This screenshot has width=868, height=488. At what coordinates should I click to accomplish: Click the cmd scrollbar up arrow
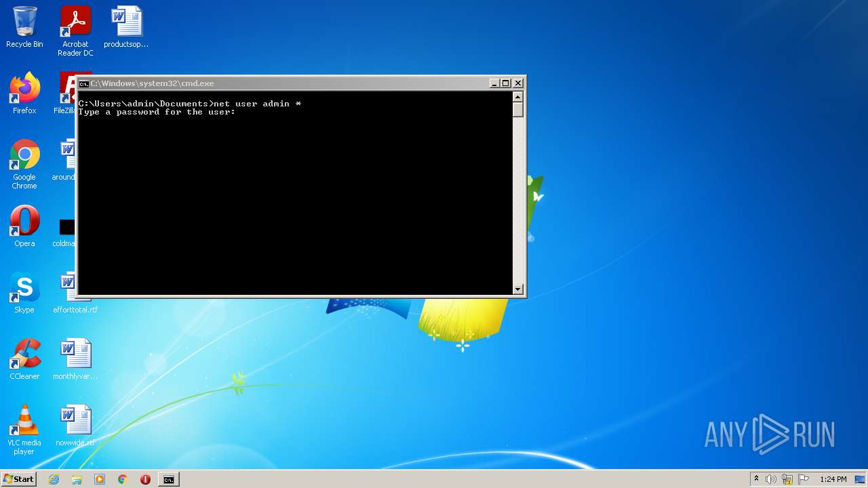coord(518,96)
